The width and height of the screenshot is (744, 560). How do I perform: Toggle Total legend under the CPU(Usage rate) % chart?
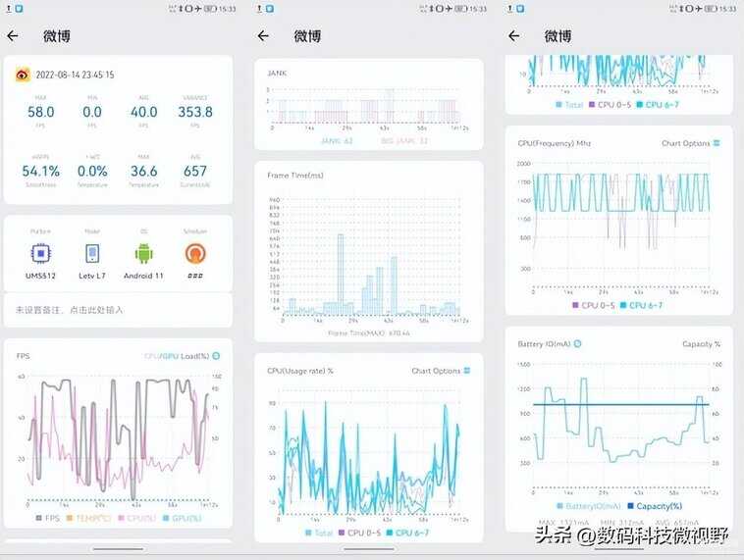point(319,533)
